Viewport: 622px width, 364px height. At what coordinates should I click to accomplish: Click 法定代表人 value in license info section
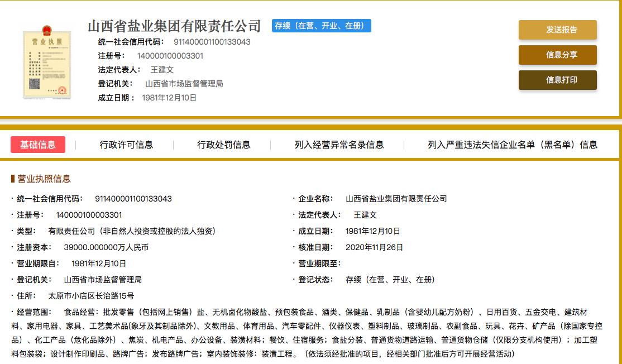click(365, 215)
